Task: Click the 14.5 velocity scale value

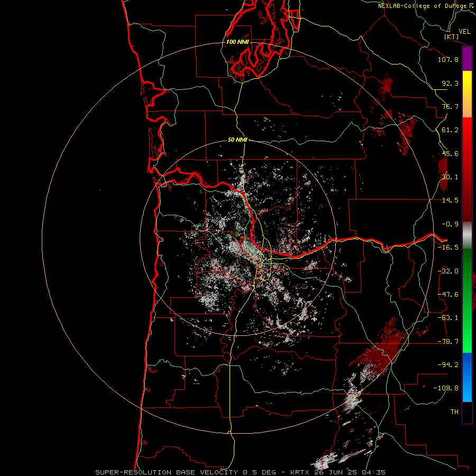Action: coord(450,200)
